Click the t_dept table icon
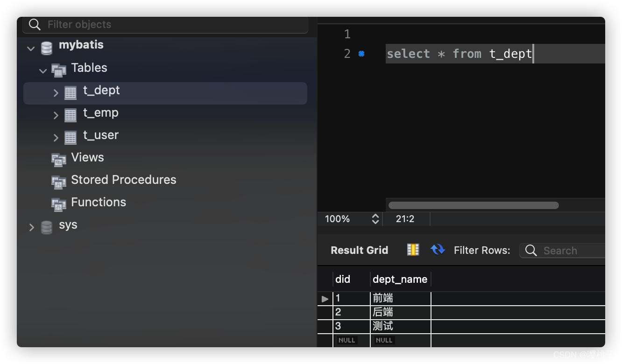 click(x=71, y=93)
